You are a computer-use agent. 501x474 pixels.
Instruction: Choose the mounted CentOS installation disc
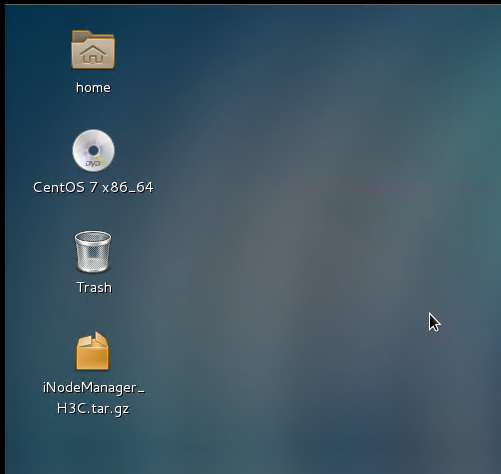pyautogui.click(x=93, y=150)
